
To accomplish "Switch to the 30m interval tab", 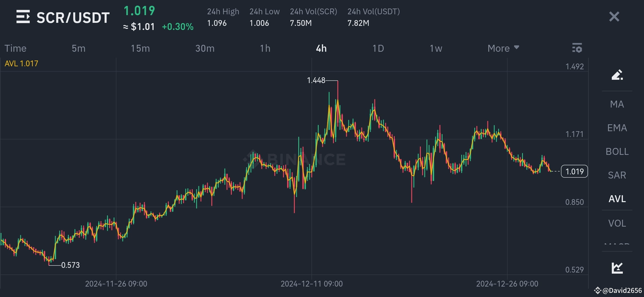I will click(x=205, y=48).
